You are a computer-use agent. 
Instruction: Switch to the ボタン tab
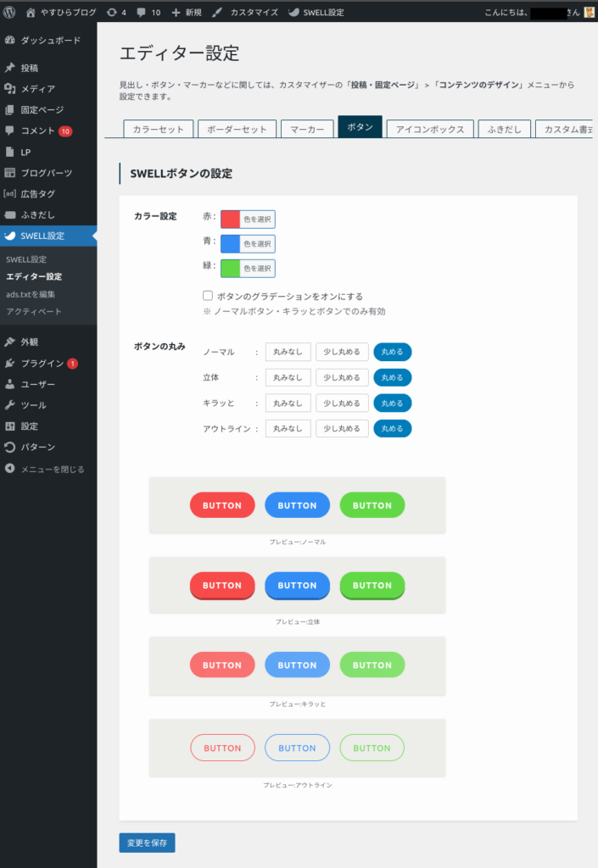(360, 127)
